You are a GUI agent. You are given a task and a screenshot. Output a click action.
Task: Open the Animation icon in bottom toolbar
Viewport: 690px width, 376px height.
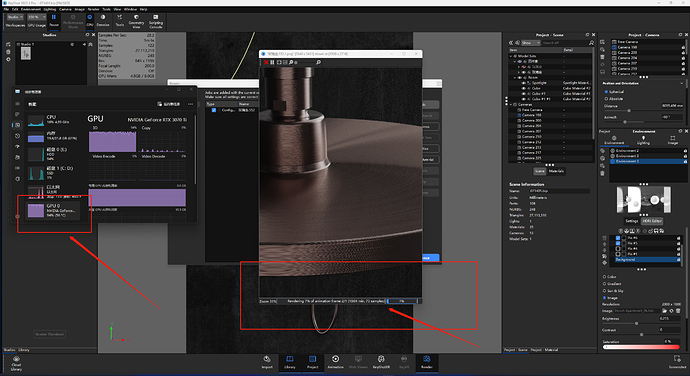point(335,362)
